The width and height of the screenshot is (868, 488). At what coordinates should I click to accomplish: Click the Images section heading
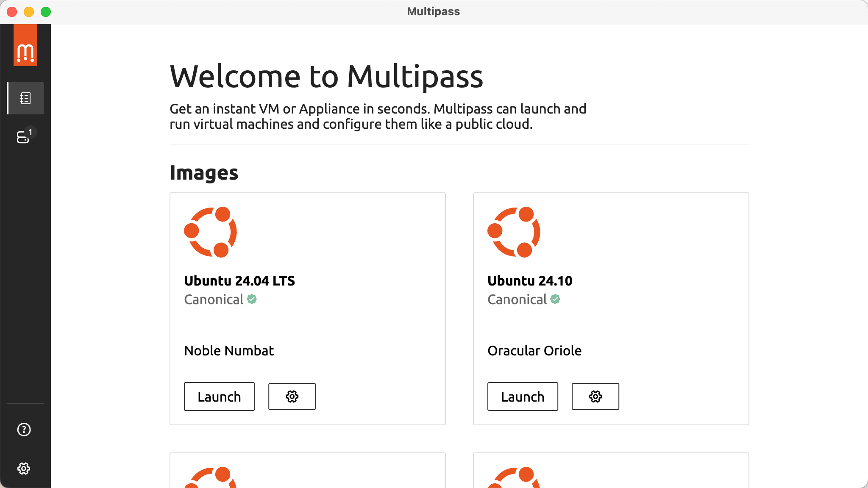204,173
